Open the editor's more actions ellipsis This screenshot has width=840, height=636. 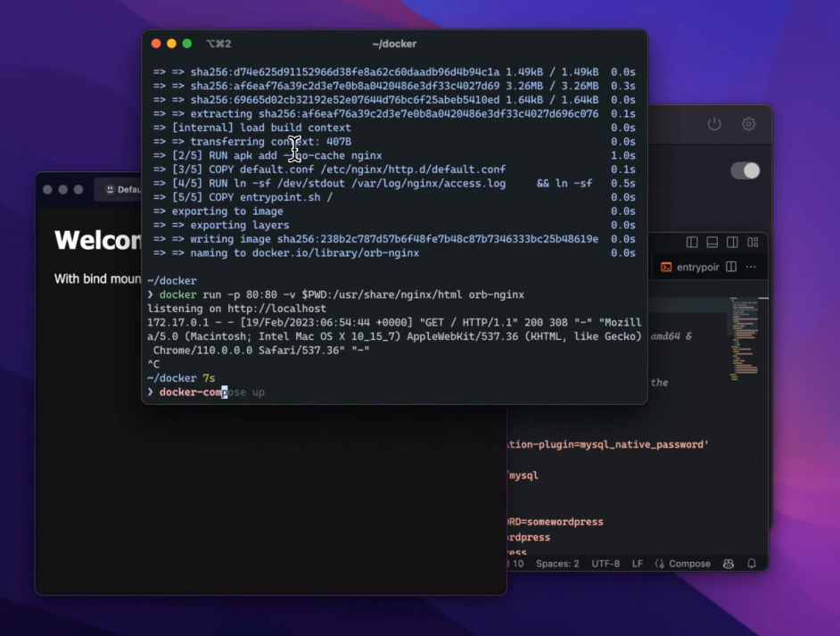tap(751, 267)
